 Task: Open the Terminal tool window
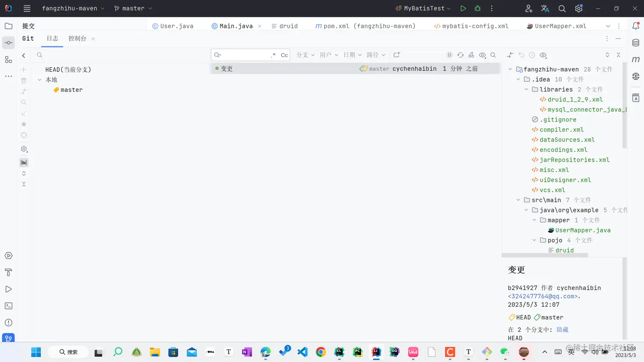(9, 306)
